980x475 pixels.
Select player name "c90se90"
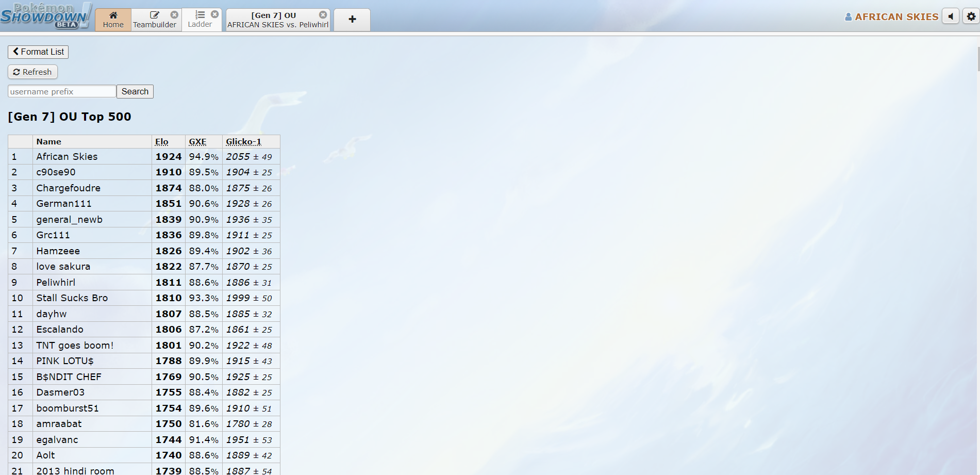coord(56,172)
